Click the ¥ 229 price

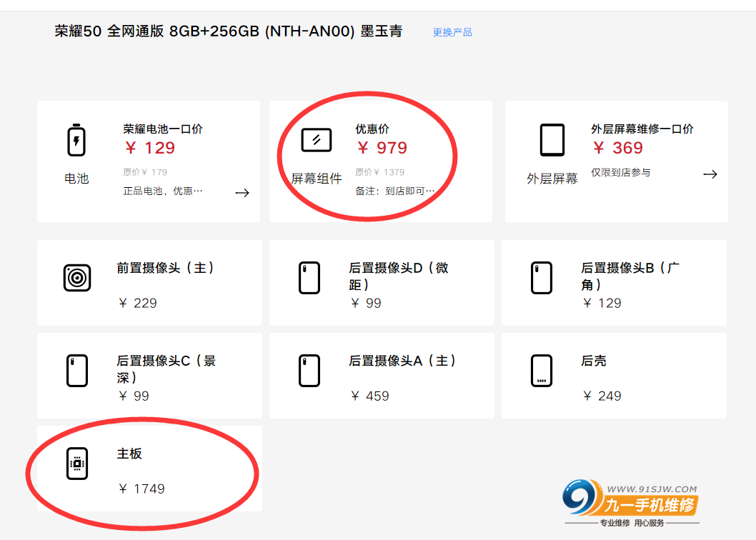tap(137, 303)
